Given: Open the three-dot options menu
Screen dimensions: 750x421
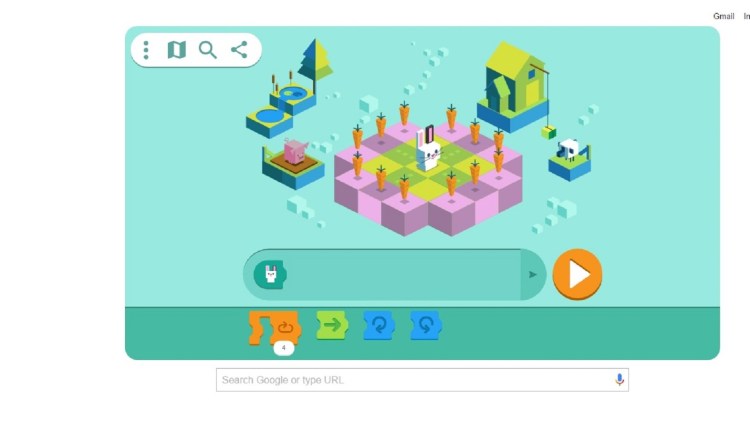Looking at the screenshot, I should tap(146, 50).
